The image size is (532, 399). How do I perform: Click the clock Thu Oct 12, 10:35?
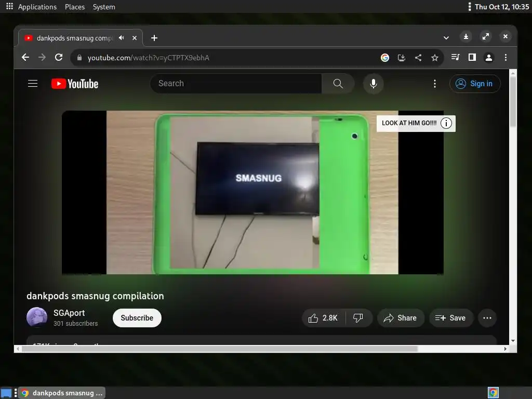coord(502,7)
